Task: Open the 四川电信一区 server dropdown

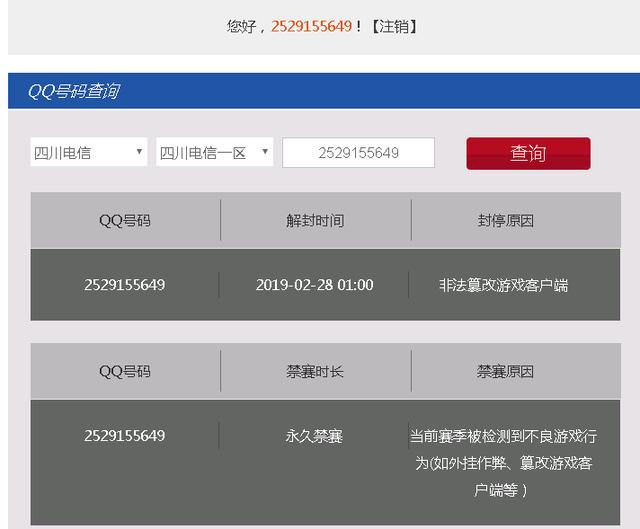Action: 214,152
